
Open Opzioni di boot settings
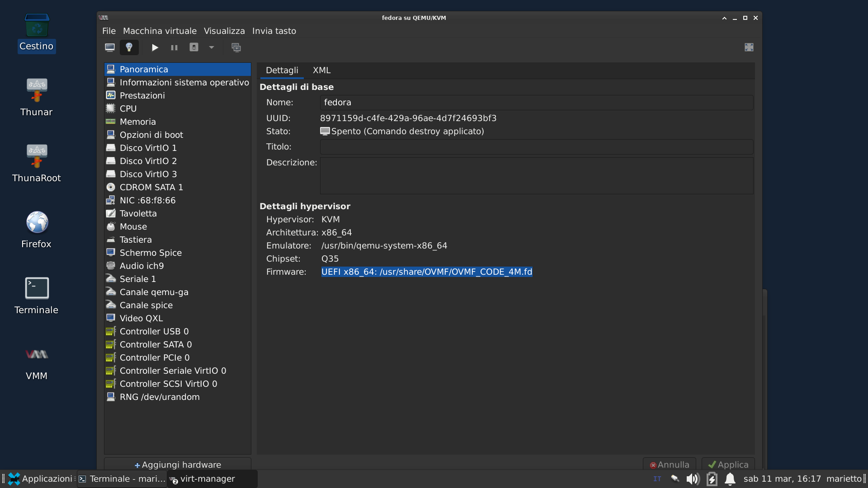point(178,135)
